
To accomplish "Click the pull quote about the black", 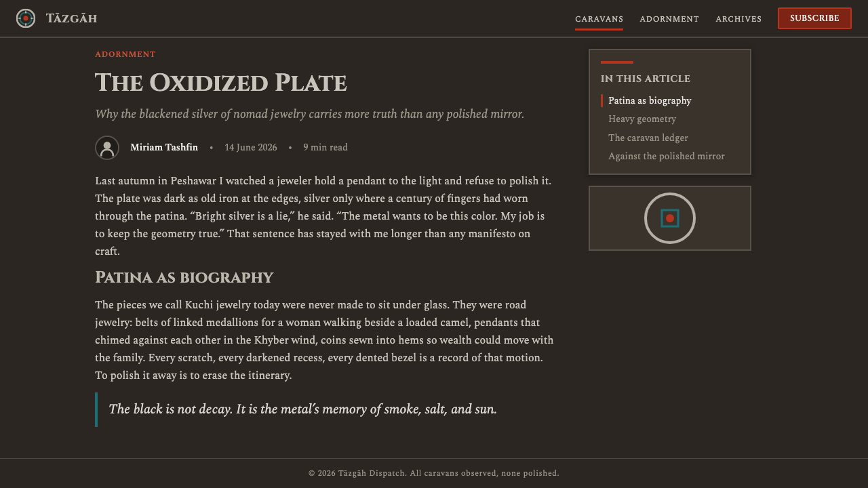I will (x=302, y=409).
